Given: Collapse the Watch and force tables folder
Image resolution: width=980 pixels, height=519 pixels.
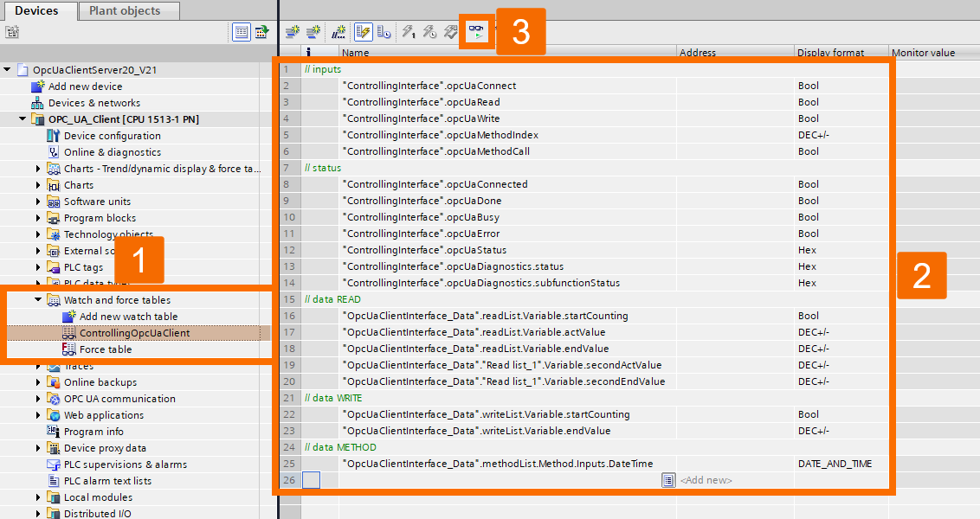Looking at the screenshot, I should pos(38,300).
